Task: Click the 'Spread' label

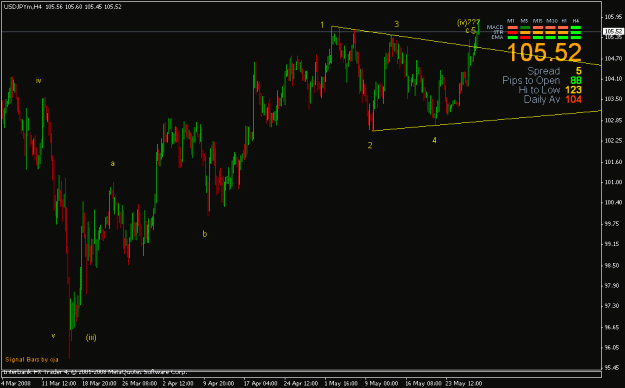Action: pos(544,71)
